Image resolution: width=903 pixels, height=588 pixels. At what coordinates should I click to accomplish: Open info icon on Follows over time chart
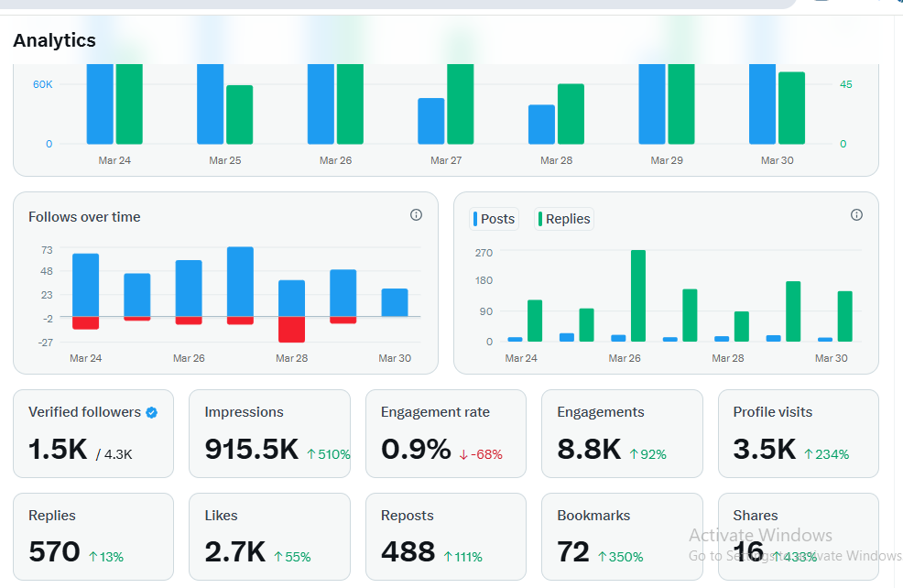tap(416, 215)
